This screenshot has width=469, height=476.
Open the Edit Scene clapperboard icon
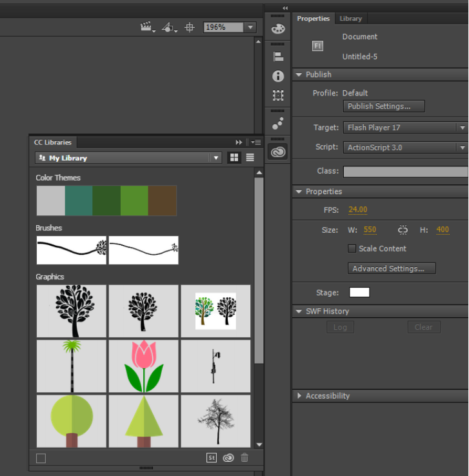[x=148, y=27]
